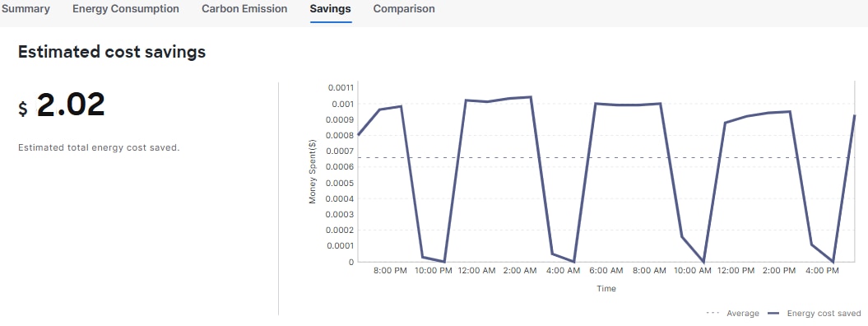
Task: Select the Savings tab
Action: coord(331,9)
